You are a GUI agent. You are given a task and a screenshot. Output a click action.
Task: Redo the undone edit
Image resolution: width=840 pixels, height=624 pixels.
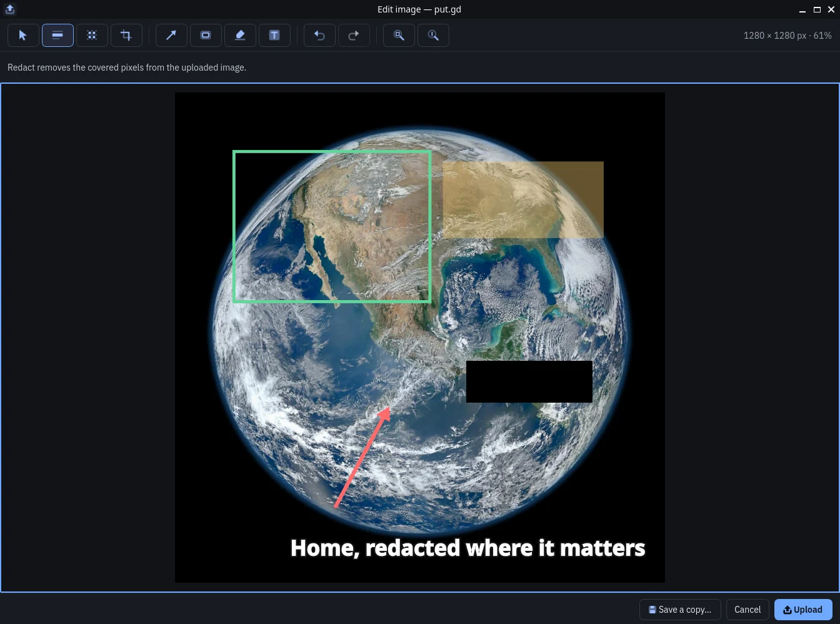coord(354,36)
